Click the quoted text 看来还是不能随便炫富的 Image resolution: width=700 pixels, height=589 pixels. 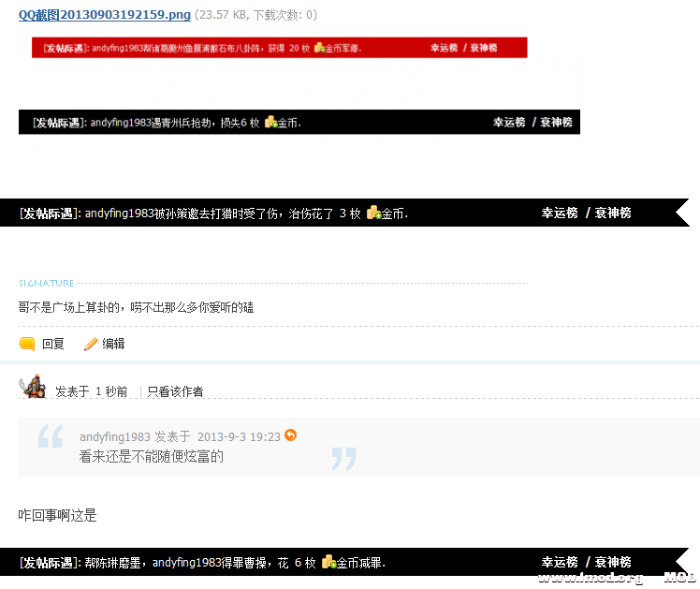pos(152,456)
